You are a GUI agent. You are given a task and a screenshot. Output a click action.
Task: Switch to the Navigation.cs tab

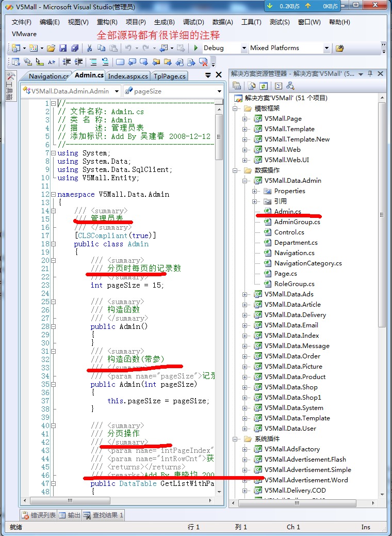tap(48, 76)
